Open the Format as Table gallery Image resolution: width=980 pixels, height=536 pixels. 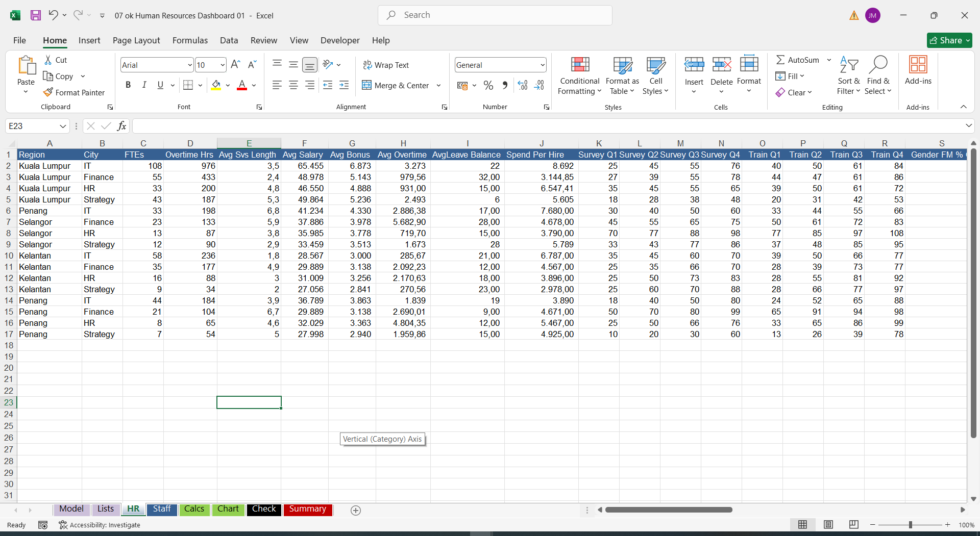tap(622, 75)
